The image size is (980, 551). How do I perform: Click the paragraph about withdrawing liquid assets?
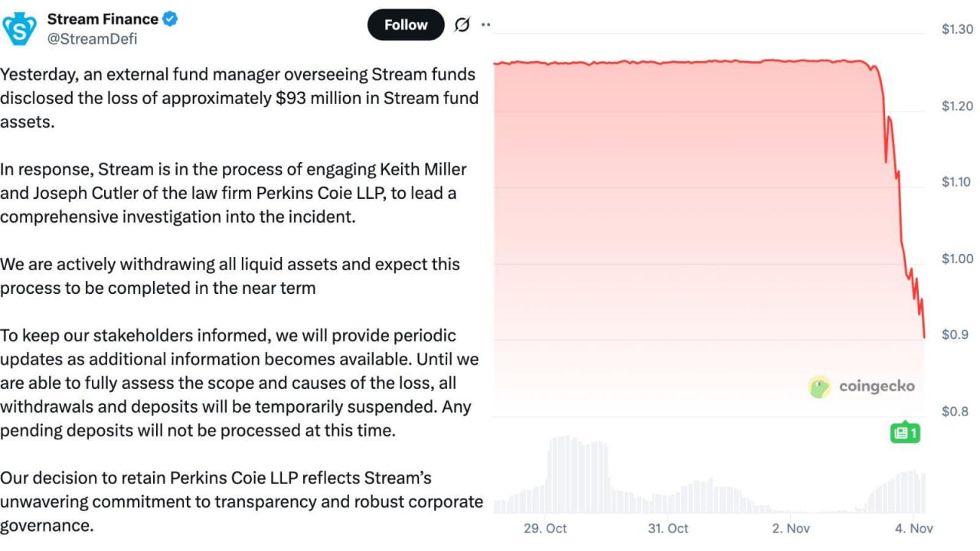click(x=230, y=275)
